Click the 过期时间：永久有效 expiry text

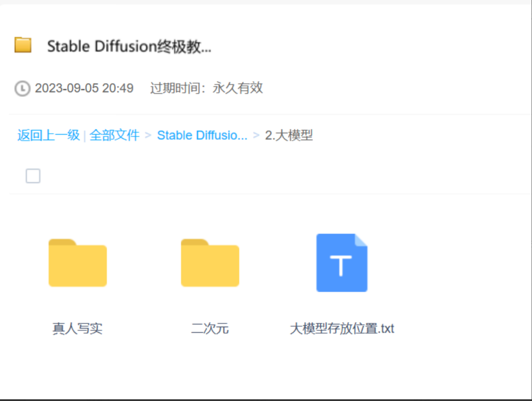tap(206, 88)
